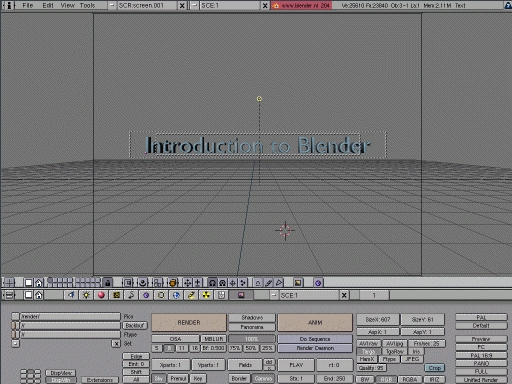Screen dimensions: 512x384
Task: Click the /render/ output path field
Action: click(70, 317)
